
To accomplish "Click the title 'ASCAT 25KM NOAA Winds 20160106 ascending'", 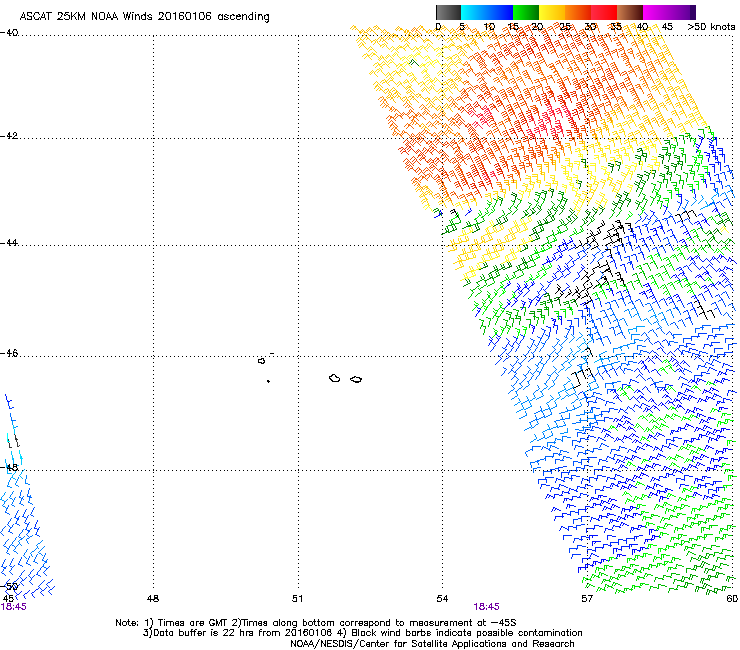I will (x=144, y=17).
